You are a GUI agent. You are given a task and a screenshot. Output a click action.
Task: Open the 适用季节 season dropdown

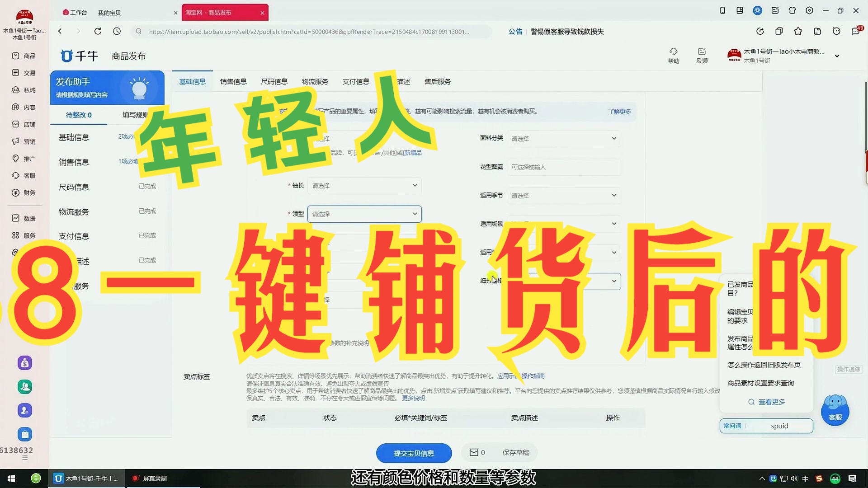click(x=563, y=196)
